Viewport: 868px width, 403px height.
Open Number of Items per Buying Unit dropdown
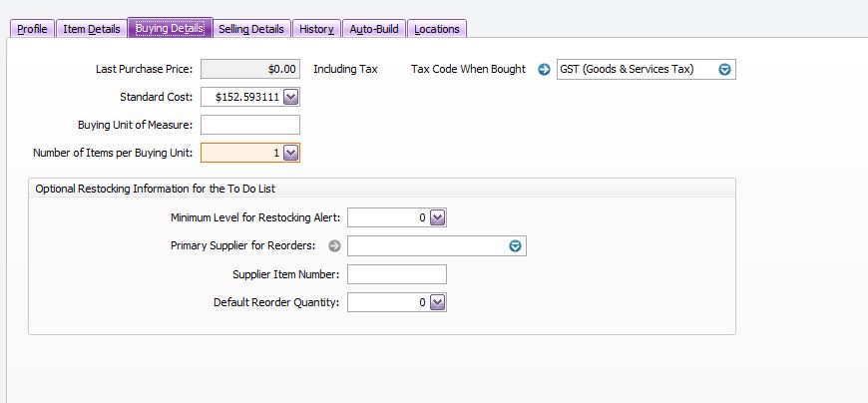click(290, 153)
